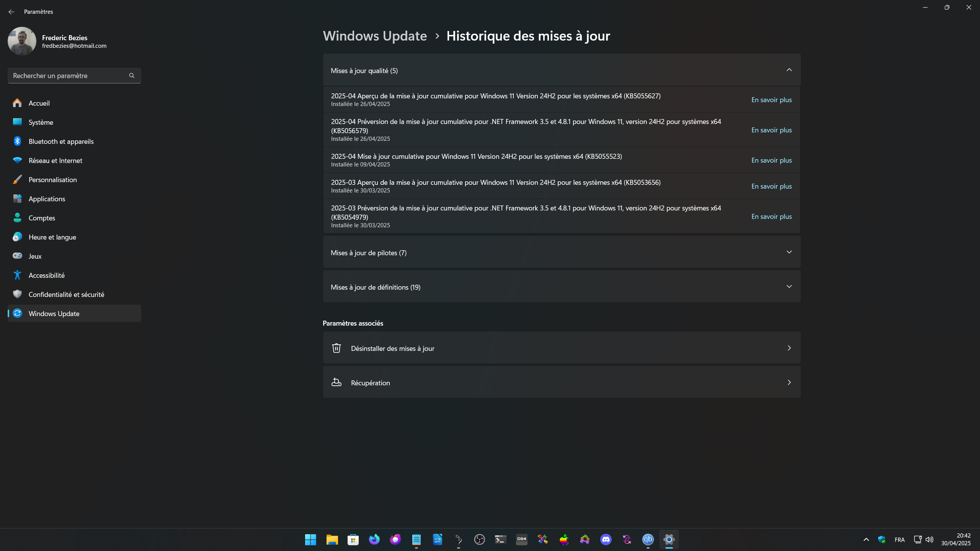
Task: Open the Applications settings section
Action: pos(74,199)
